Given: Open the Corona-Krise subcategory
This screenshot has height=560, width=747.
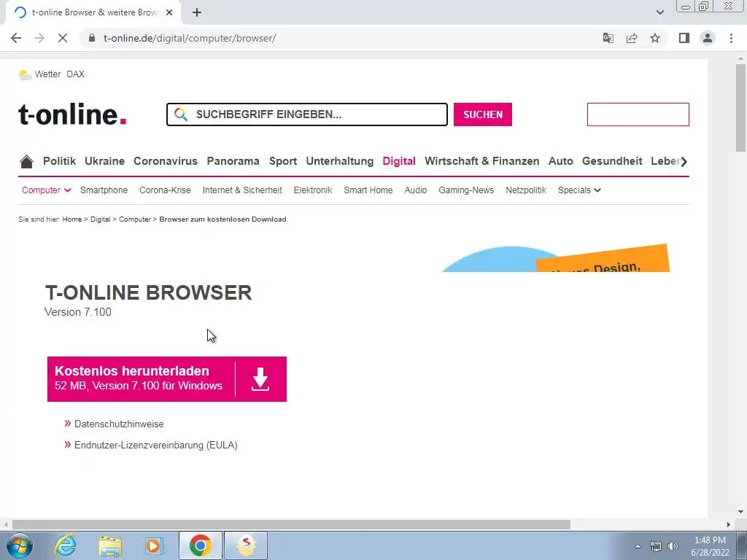Looking at the screenshot, I should pos(165,190).
